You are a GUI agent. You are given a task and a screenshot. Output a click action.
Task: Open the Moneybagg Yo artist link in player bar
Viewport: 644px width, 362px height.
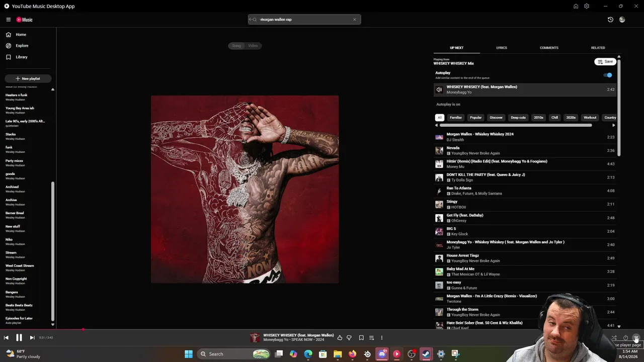pos(276,340)
